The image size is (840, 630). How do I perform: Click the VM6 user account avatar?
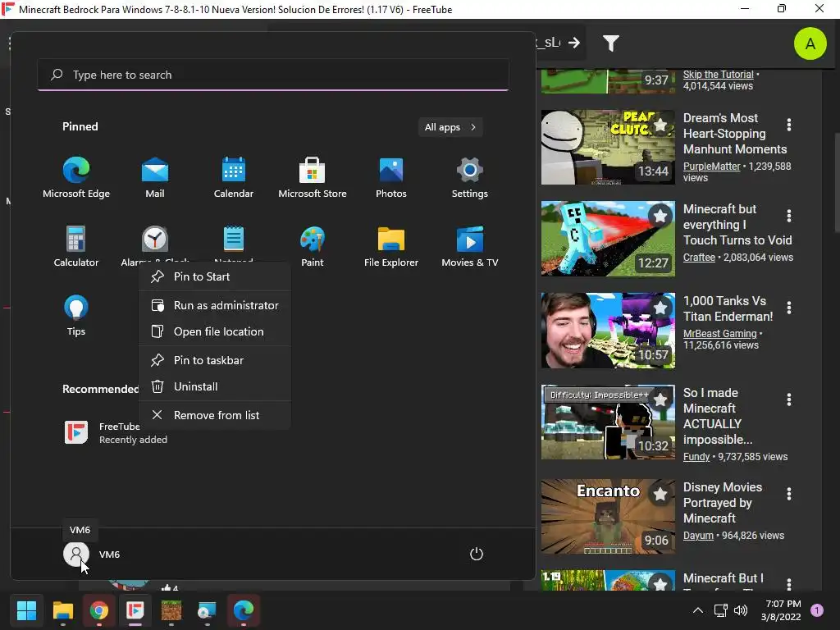point(76,554)
